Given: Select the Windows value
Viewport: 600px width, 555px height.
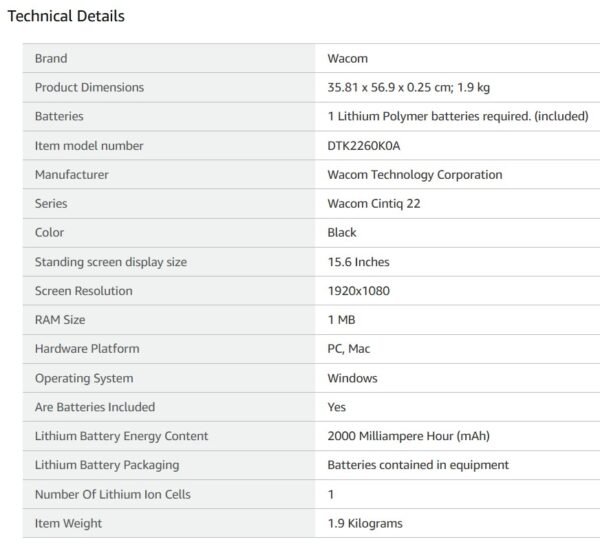Looking at the screenshot, I should 352,378.
